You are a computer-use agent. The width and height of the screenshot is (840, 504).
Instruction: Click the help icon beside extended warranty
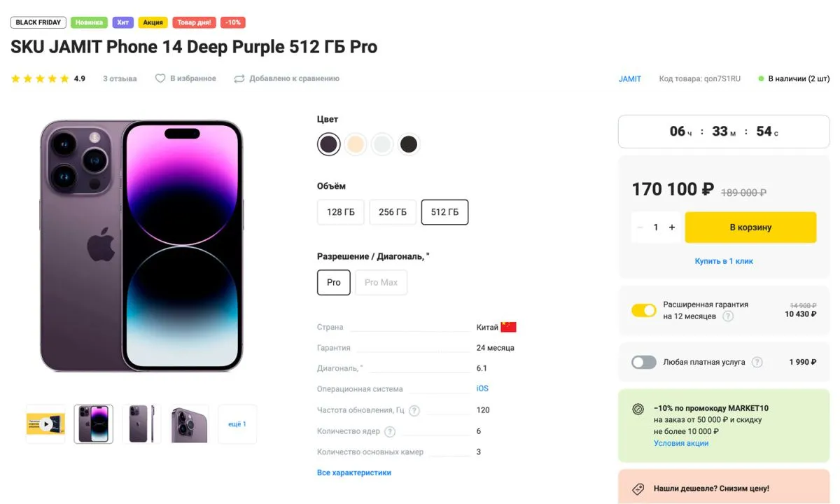click(x=728, y=316)
